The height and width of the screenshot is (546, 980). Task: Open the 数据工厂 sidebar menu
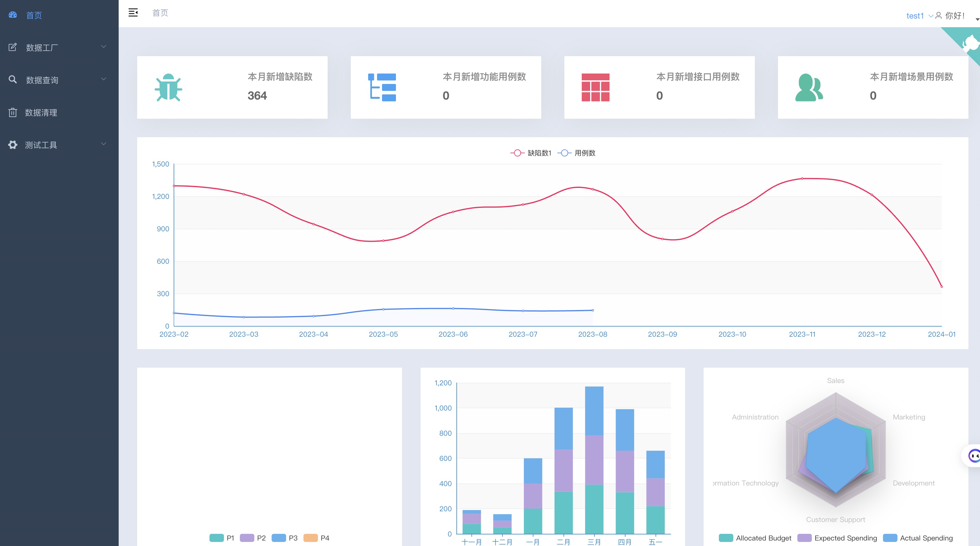coord(59,47)
